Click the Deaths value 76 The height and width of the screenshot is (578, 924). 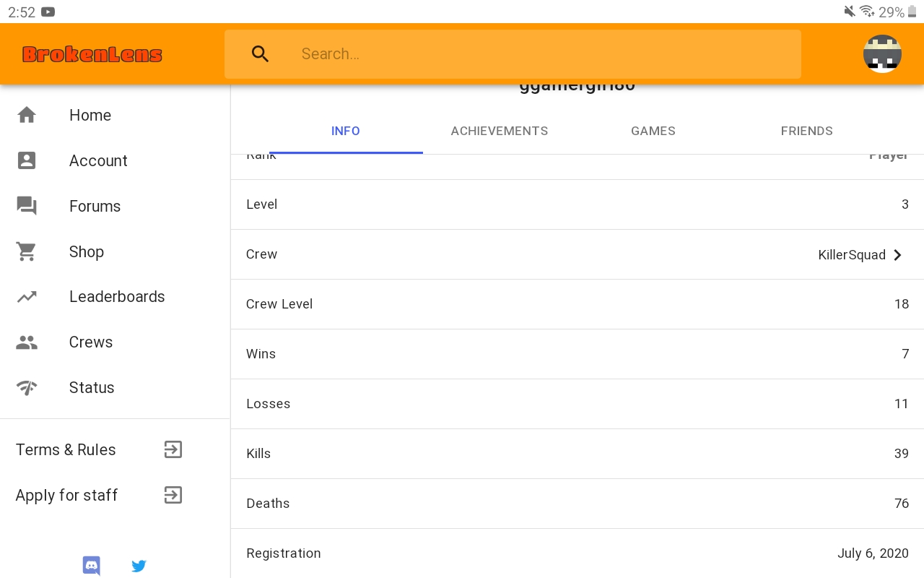click(x=902, y=504)
